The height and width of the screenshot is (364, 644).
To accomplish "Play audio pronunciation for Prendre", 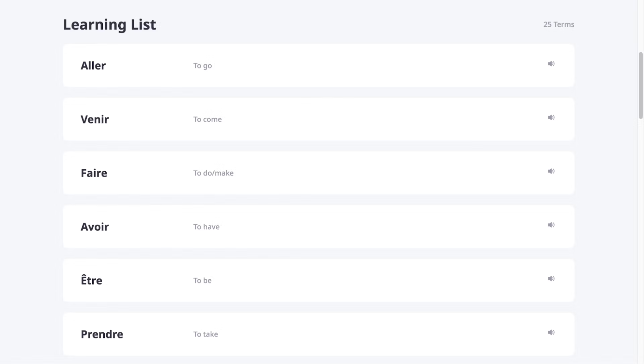I will click(551, 332).
